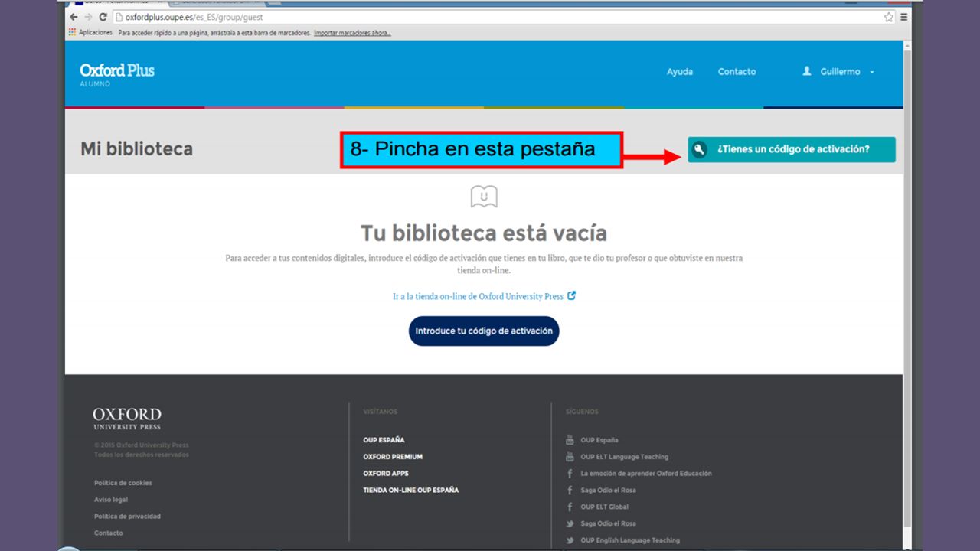This screenshot has width=980, height=551.
Task: Click the external link icon beside tienda link
Action: (571, 295)
